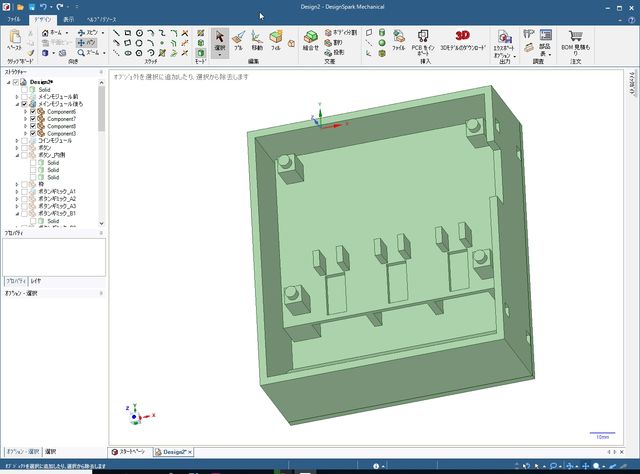Select the Pan (パン) view tool
This screenshot has height=474, width=640.
click(86, 42)
